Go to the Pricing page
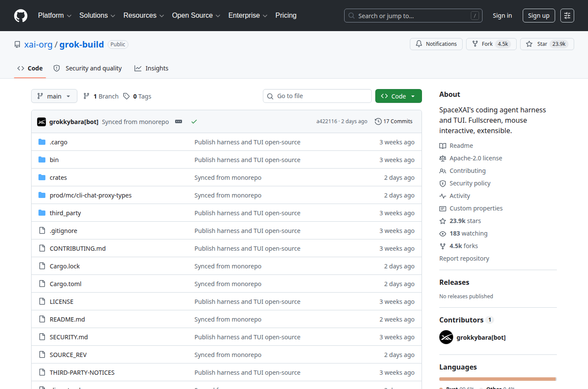 click(286, 16)
